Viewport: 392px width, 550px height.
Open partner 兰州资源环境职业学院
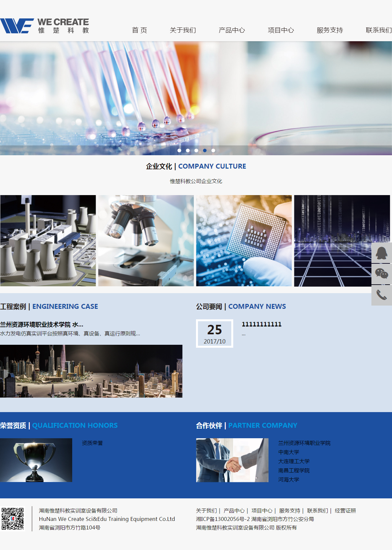[304, 443]
